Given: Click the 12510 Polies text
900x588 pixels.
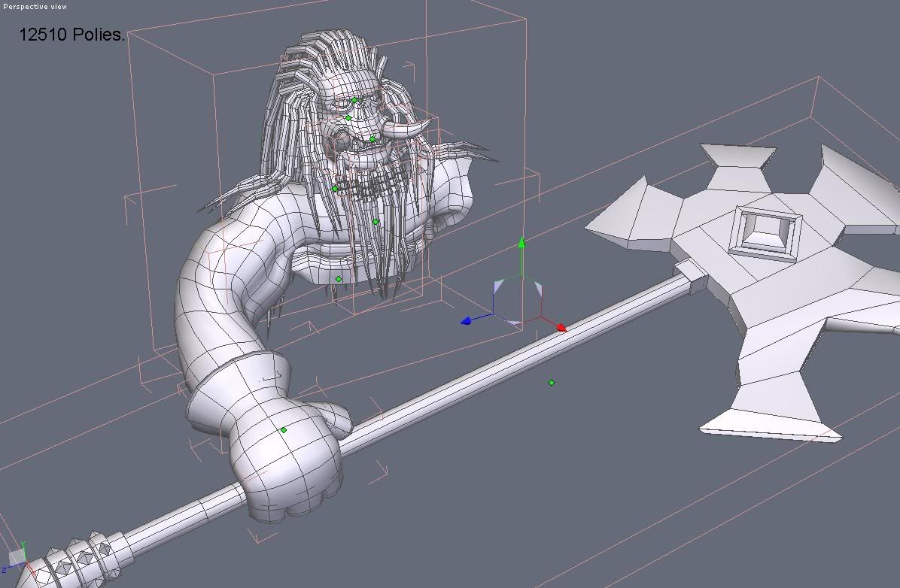Looking at the screenshot, I should (71, 35).
